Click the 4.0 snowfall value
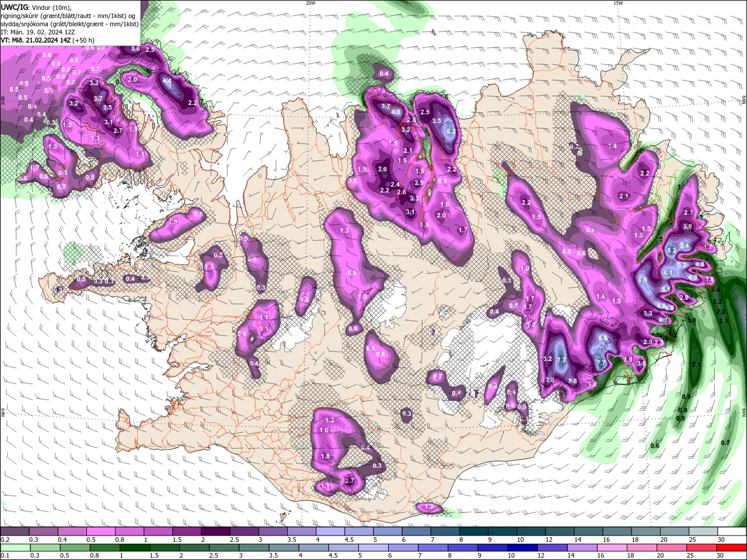Image resolution: width=747 pixels, height=560 pixels. point(700,264)
